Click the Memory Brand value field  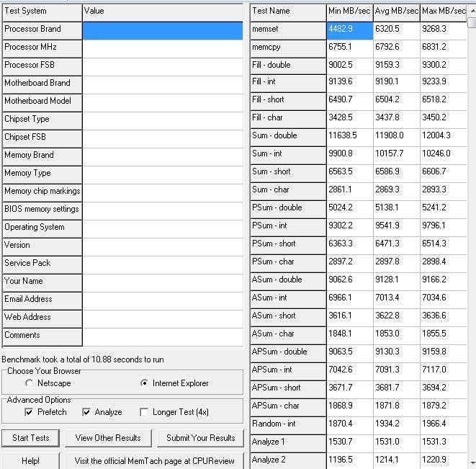[x=163, y=157]
